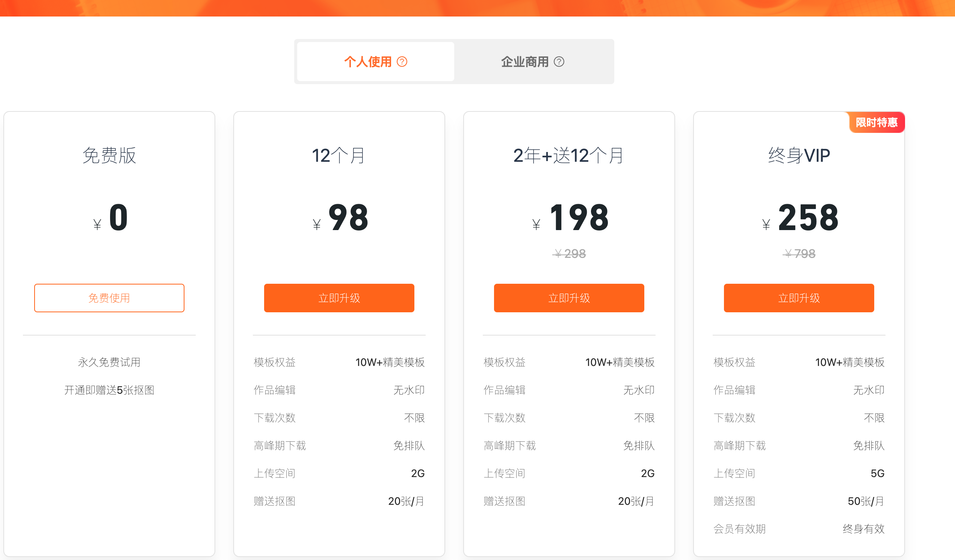Click the 限时特惠 badge
Viewport: 955px width, 560px height.
(876, 122)
